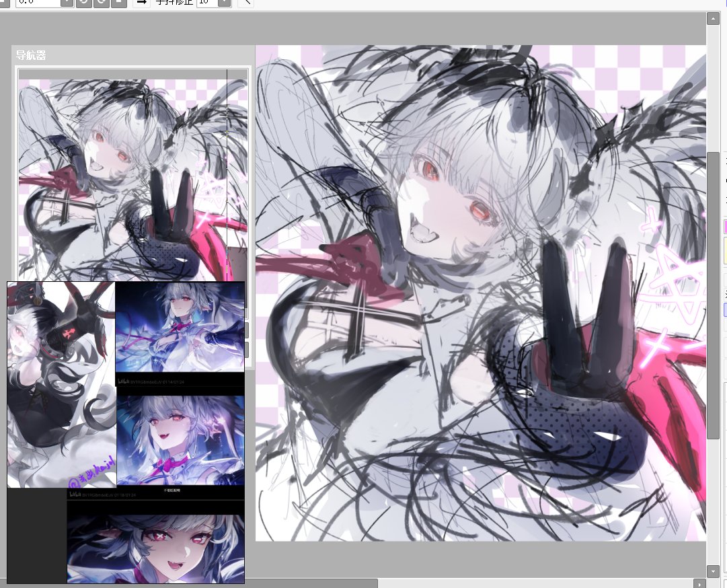Image resolution: width=727 pixels, height=588 pixels.
Task: Click the 导航器 navigator panel title
Action: tap(31, 56)
